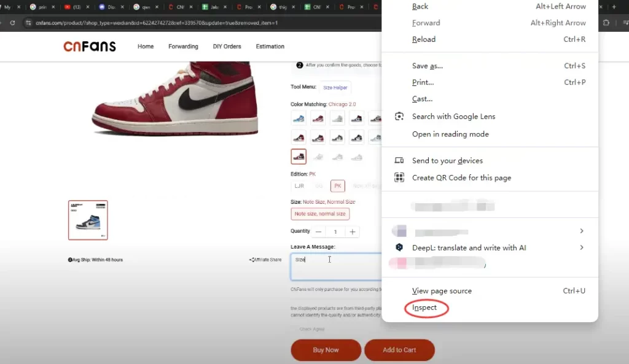
Task: Select Forward in the context menu
Action: coord(490,23)
